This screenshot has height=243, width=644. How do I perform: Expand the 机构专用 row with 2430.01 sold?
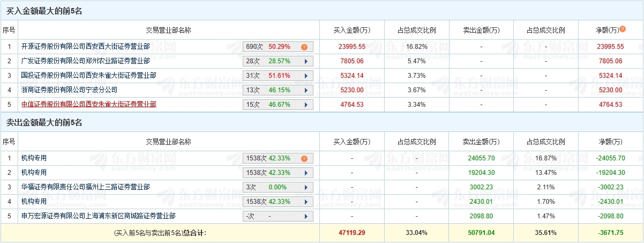point(306,202)
